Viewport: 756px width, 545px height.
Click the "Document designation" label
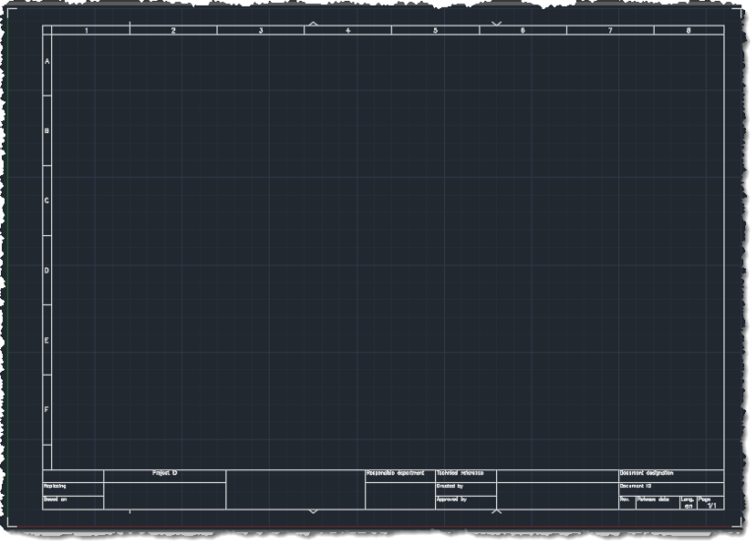tap(647, 473)
